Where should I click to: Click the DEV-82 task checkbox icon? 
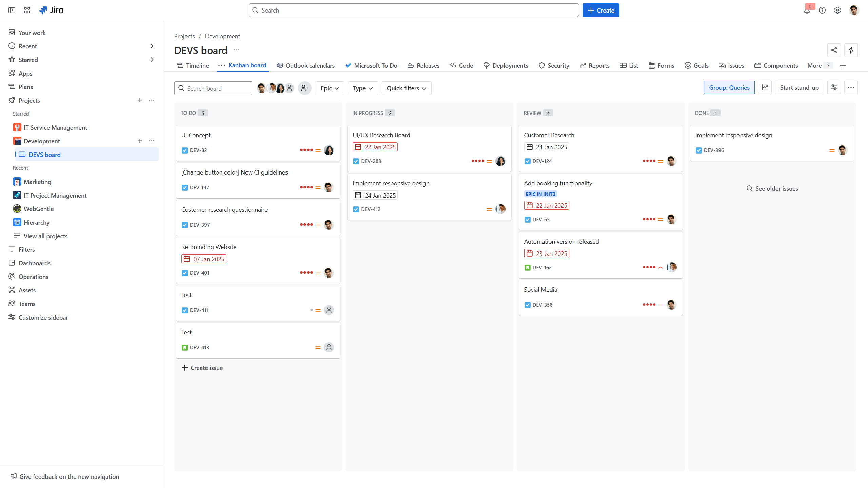tap(185, 150)
